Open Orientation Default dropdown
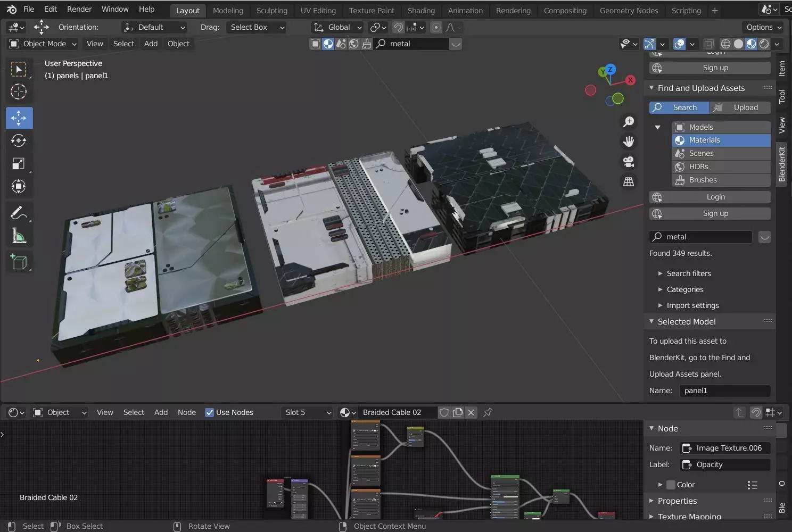 [154, 27]
